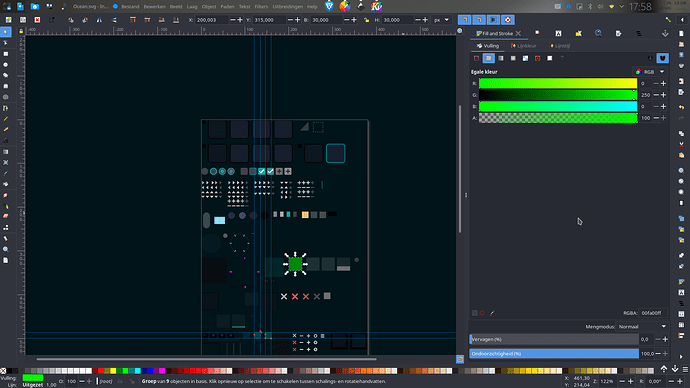Open the Bewerken menu
Viewport: 690px width, 388px height.
click(x=154, y=7)
